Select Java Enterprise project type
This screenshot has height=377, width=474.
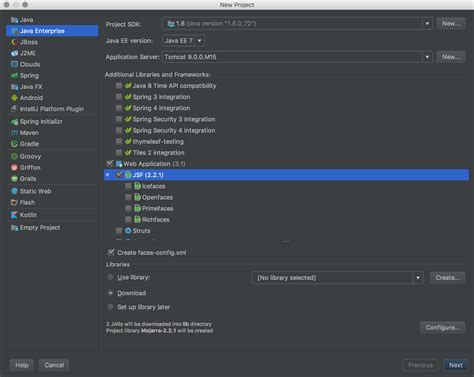[x=52, y=31]
